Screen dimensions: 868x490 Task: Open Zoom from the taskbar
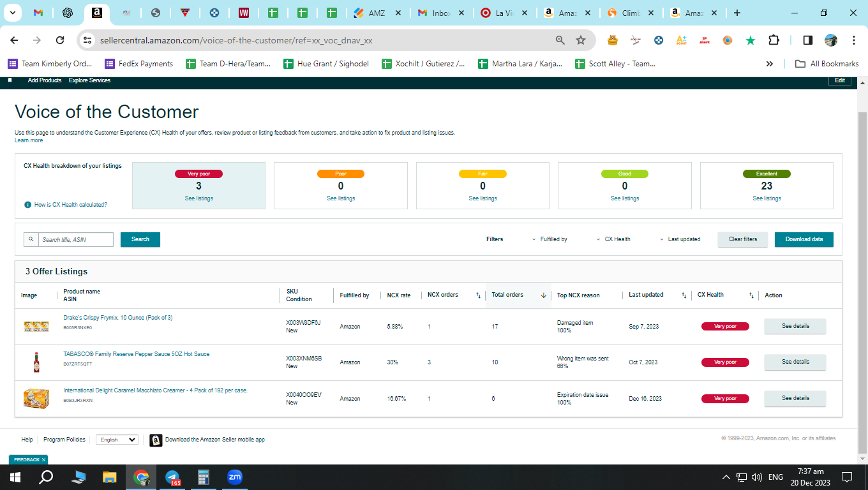(235, 477)
